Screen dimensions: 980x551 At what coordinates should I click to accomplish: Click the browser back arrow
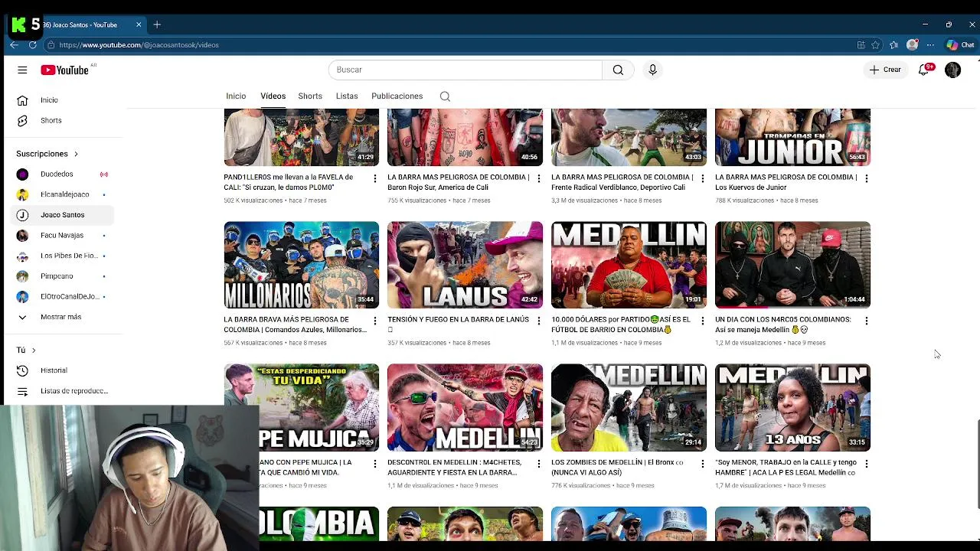point(14,45)
